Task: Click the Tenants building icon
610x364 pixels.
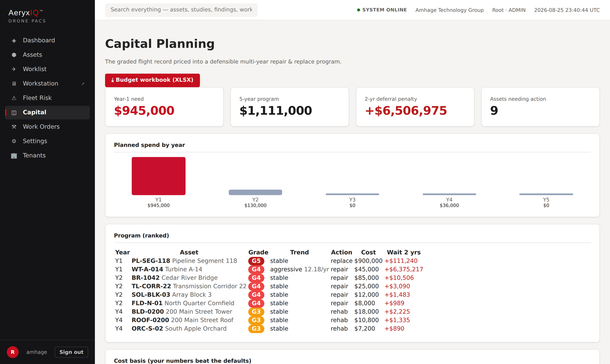Action: (x=14, y=156)
